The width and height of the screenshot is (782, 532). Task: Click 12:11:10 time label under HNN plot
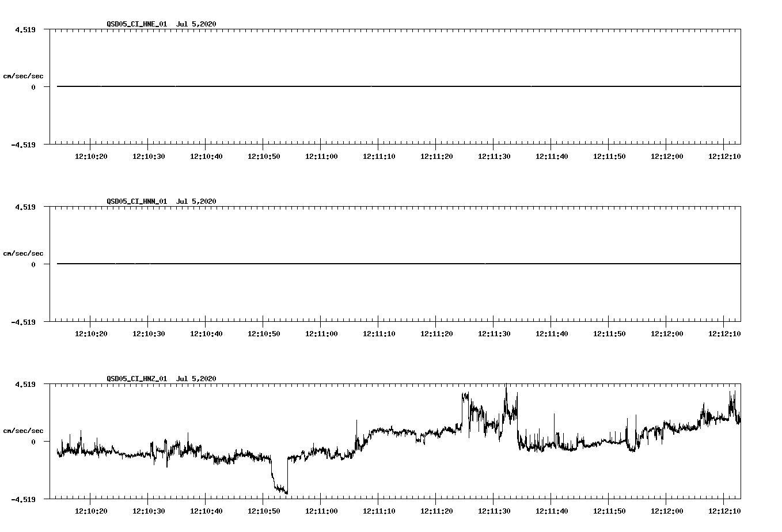(379, 333)
